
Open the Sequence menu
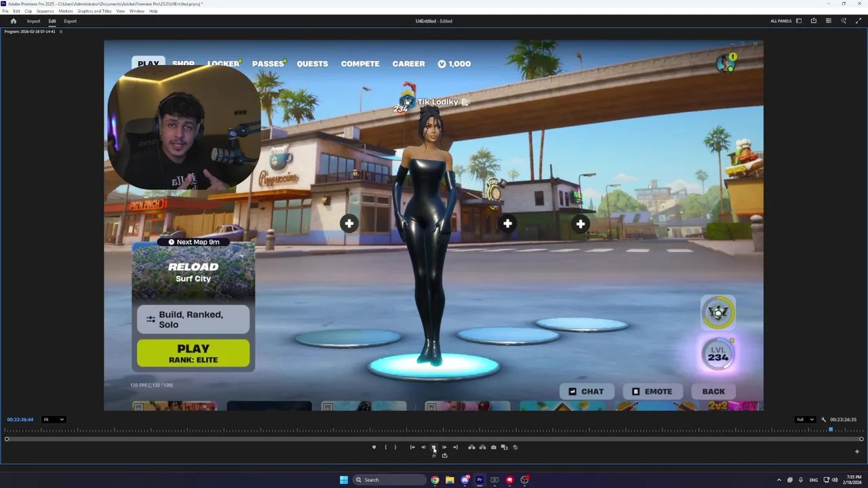click(45, 12)
